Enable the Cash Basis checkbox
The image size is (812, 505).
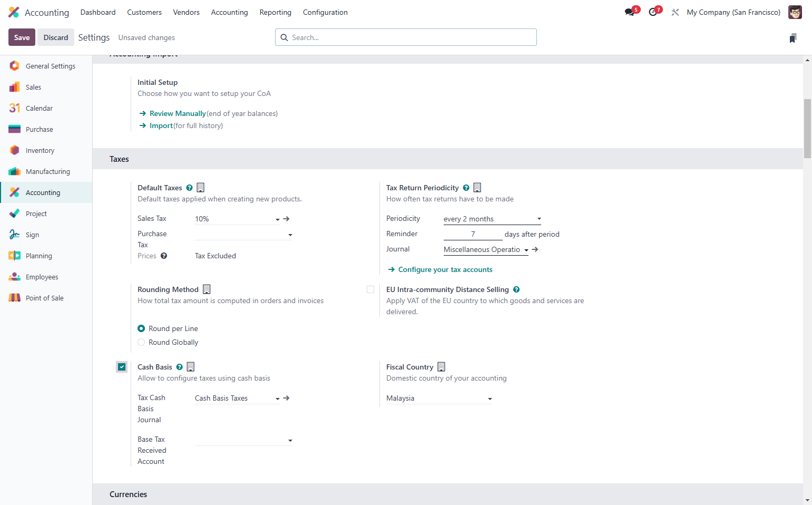[x=122, y=367]
